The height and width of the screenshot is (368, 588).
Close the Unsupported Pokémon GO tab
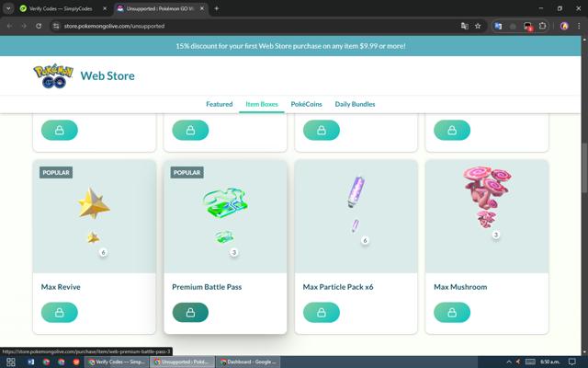coord(202,8)
